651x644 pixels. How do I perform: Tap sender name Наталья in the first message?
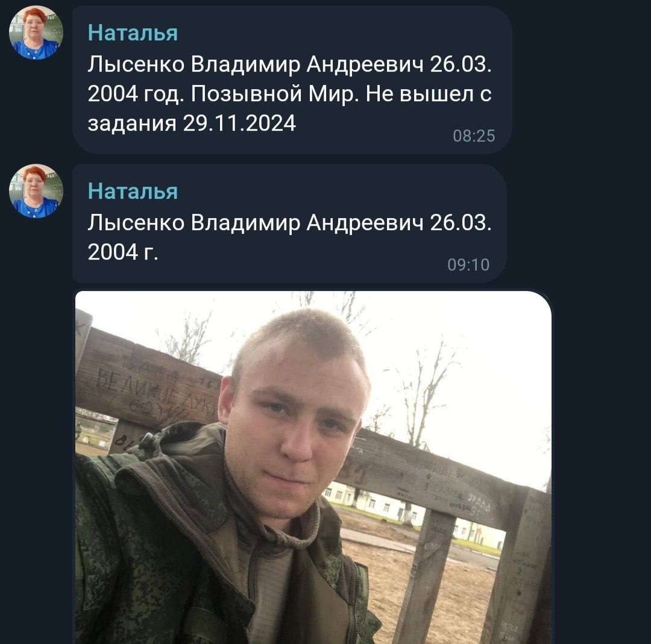[133, 33]
